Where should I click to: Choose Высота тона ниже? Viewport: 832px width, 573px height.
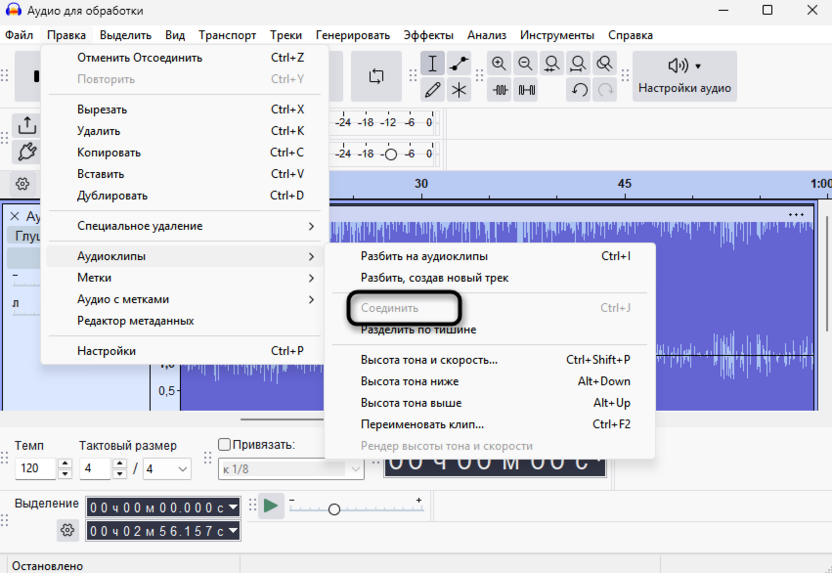tap(490, 381)
